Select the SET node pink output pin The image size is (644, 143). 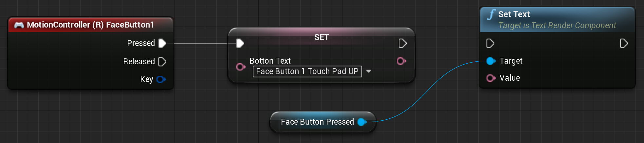point(401,61)
